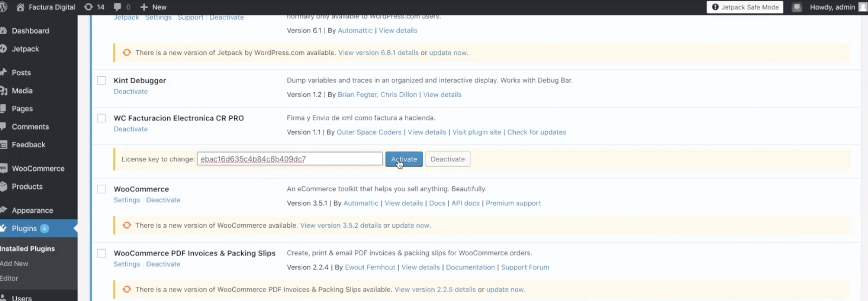Open the Automattic author link for Jetpack
The height and width of the screenshot is (301, 868).
(355, 31)
